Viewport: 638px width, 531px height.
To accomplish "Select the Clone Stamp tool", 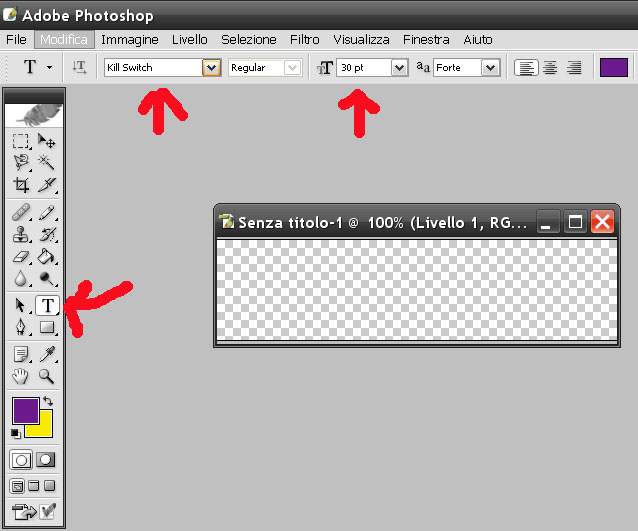I will (20, 234).
